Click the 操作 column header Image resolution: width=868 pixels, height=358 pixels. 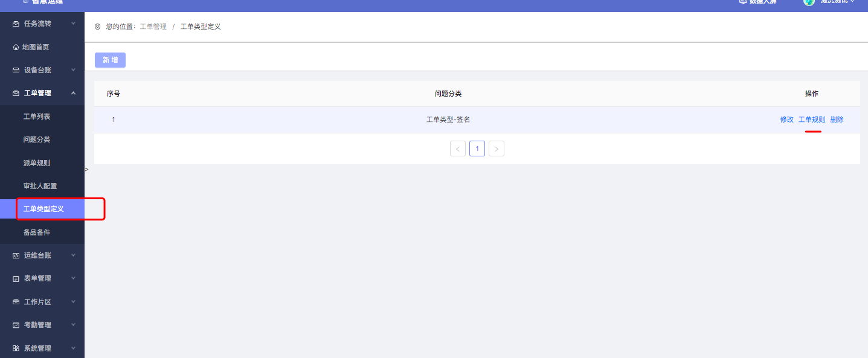click(812, 94)
